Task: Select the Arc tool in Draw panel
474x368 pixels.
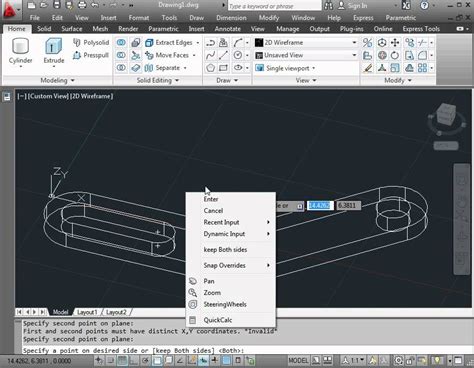Action: [x=238, y=42]
